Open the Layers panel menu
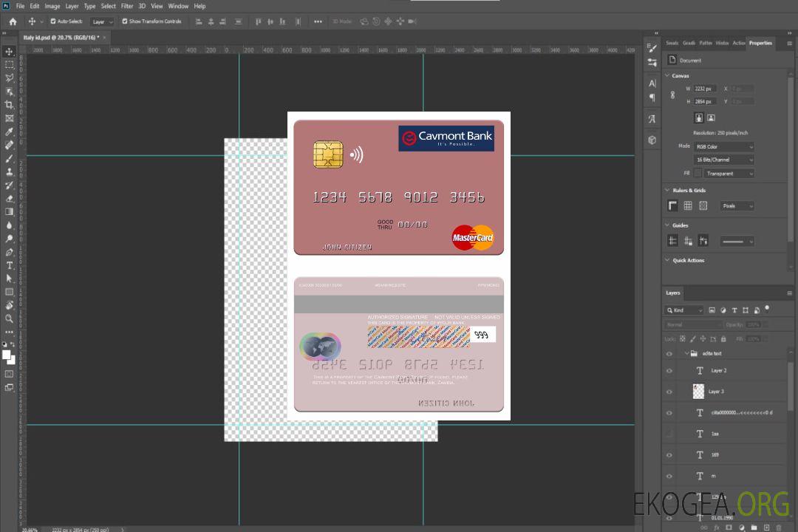798x532 pixels. click(789, 293)
